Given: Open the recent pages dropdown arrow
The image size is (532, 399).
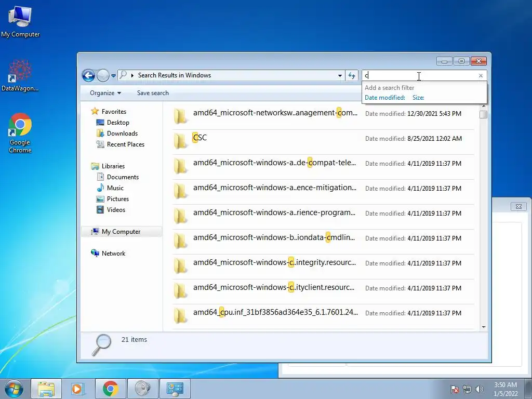Looking at the screenshot, I should [x=113, y=76].
